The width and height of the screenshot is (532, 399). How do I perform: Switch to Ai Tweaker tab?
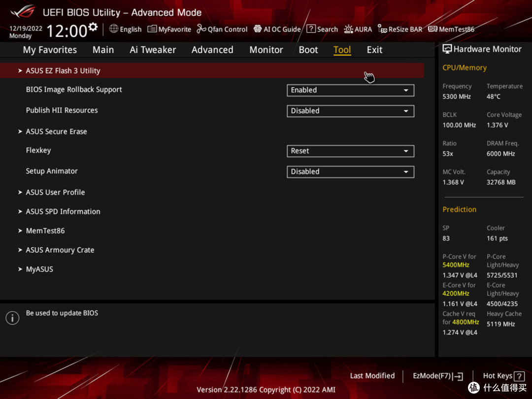(x=153, y=50)
